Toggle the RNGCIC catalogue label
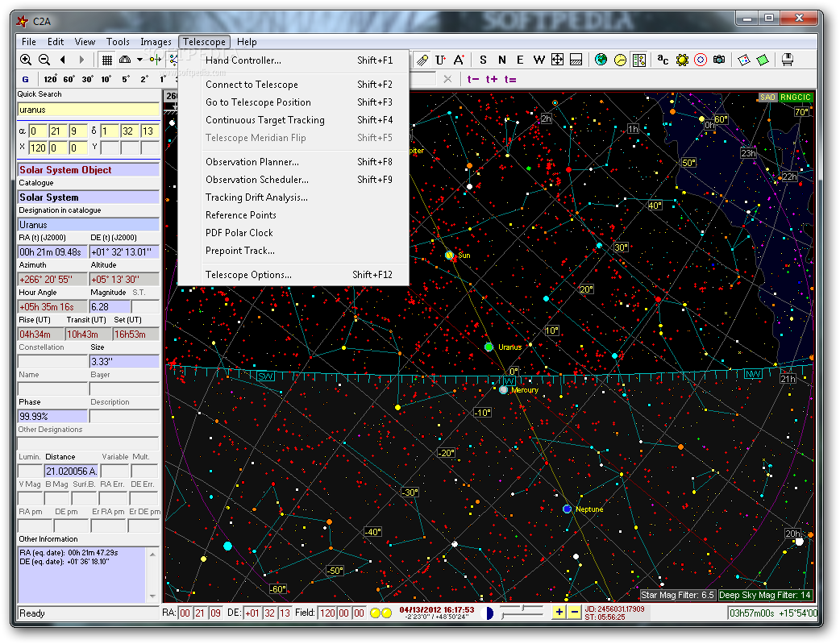Viewport: 840px width, 644px height. pyautogui.click(x=796, y=97)
